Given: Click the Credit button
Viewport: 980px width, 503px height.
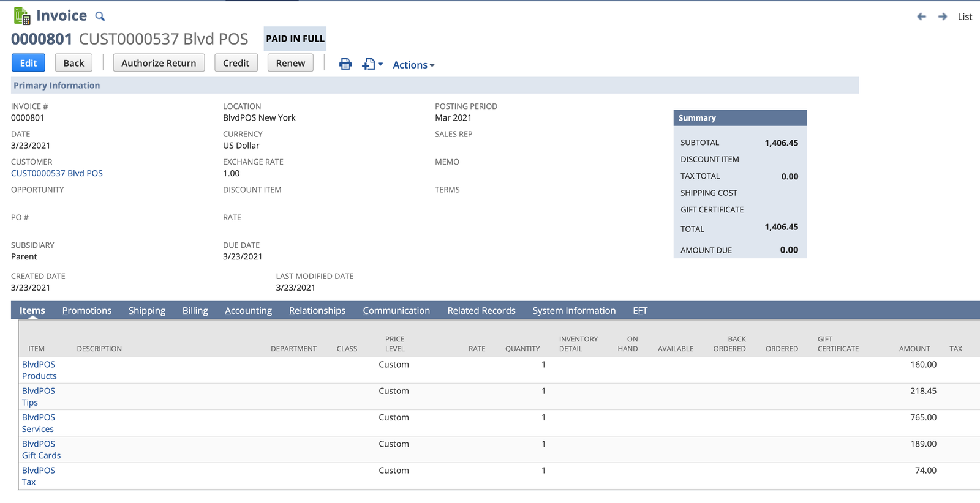Looking at the screenshot, I should tap(236, 63).
